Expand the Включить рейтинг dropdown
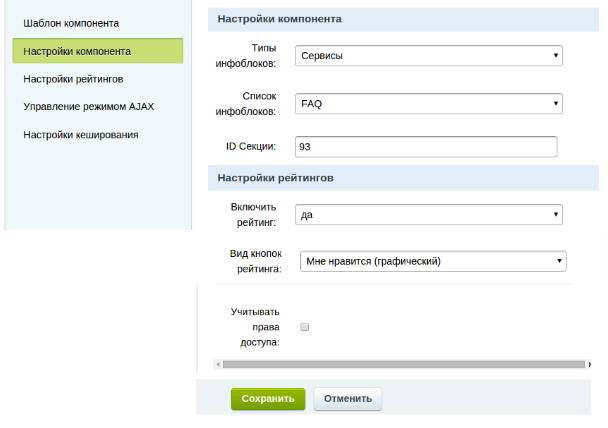Viewport: 608px width, 428px height. [x=429, y=214]
